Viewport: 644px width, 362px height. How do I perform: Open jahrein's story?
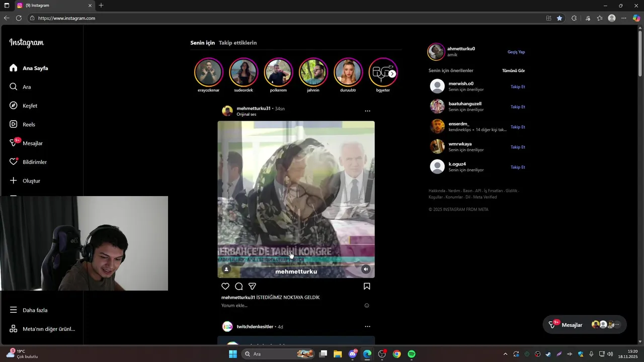[313, 72]
